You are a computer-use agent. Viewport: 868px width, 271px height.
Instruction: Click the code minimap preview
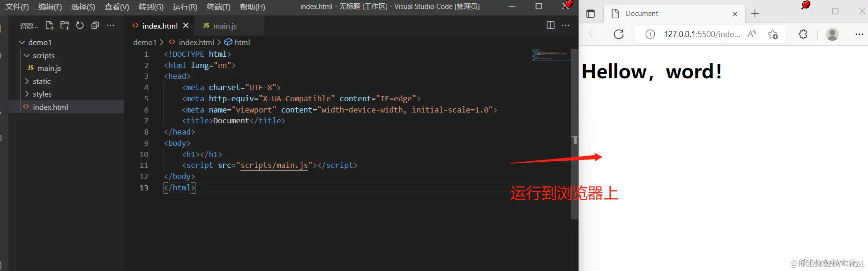550,54
